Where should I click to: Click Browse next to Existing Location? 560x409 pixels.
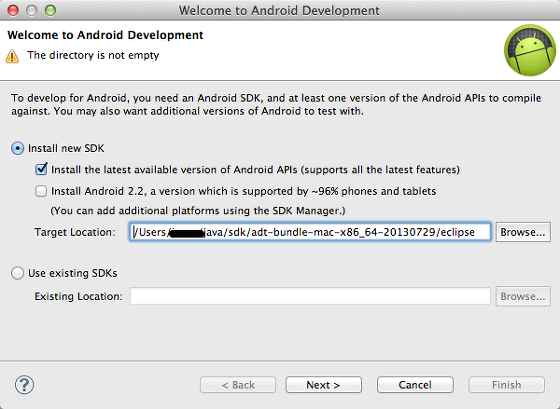tap(523, 296)
